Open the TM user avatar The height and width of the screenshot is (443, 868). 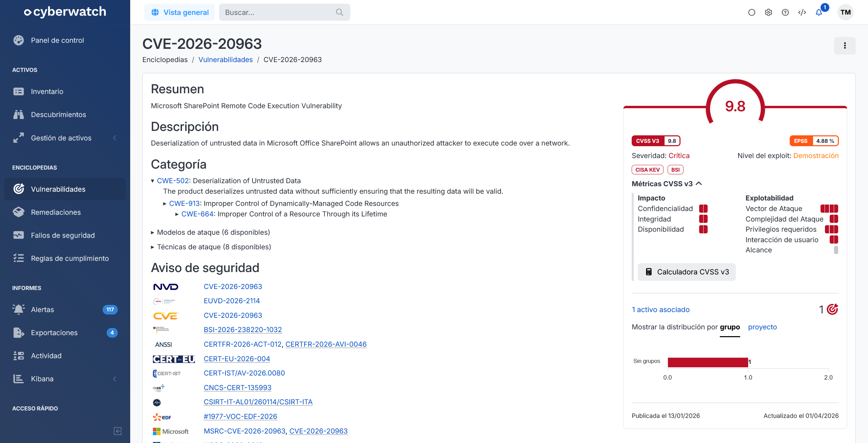[845, 13]
